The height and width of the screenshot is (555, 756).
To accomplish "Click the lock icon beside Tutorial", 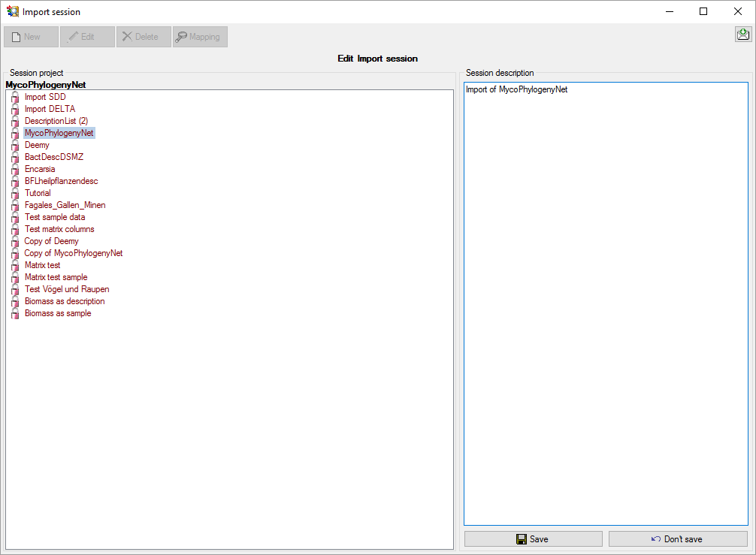I will coord(15,194).
